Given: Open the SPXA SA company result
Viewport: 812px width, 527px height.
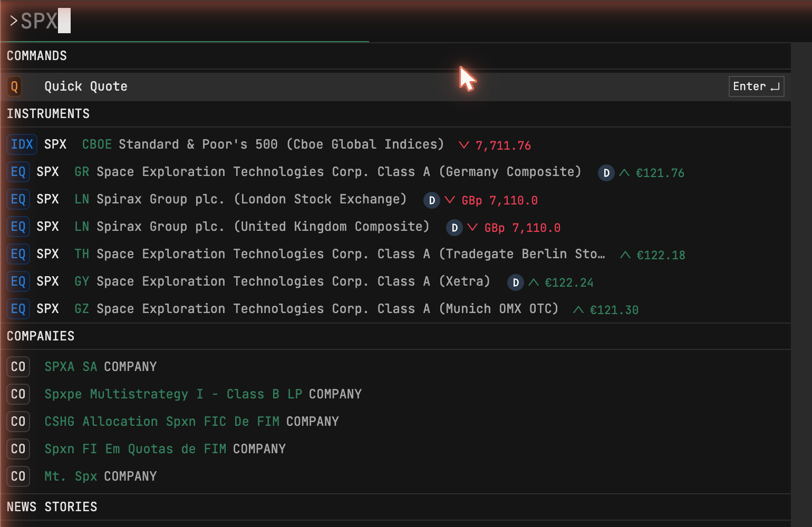Looking at the screenshot, I should coord(395,367).
